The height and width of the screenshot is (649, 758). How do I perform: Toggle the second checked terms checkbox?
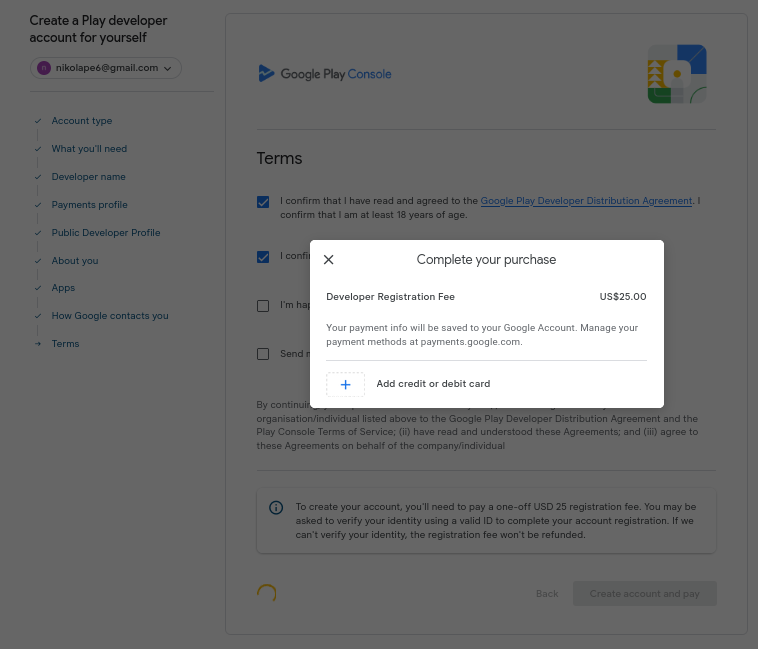point(263,257)
